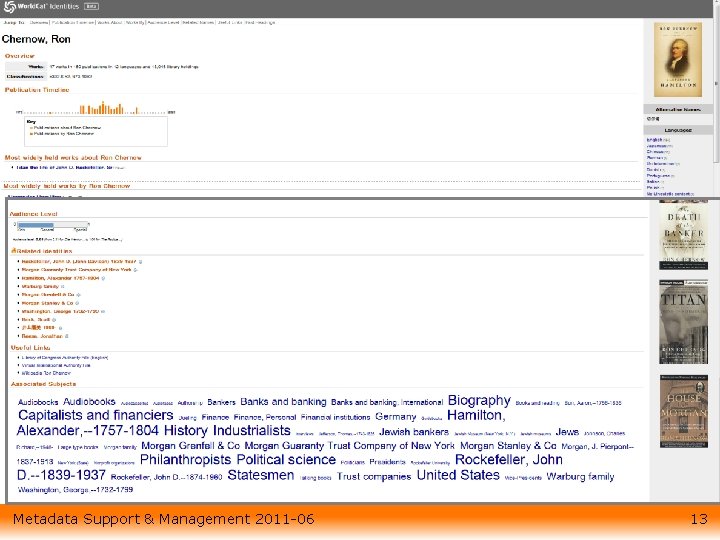Jump to Works About nav link
This screenshot has width=720, height=540.
(x=110, y=22)
